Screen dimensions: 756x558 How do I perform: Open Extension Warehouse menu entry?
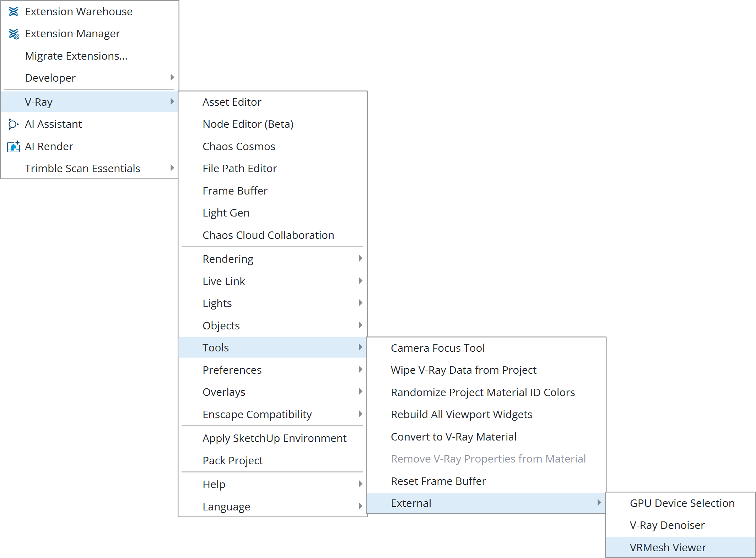(x=90, y=12)
